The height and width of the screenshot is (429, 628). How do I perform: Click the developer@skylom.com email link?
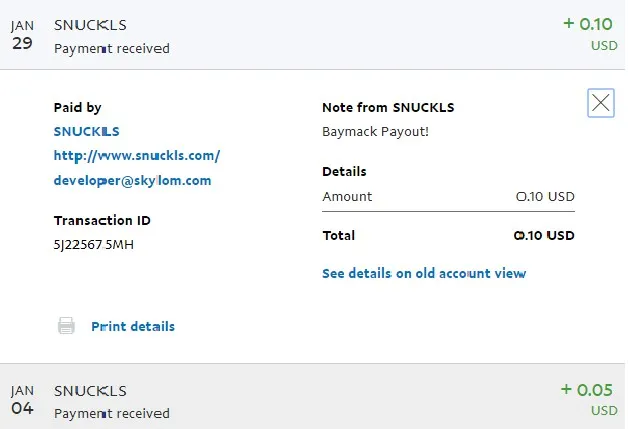132,181
